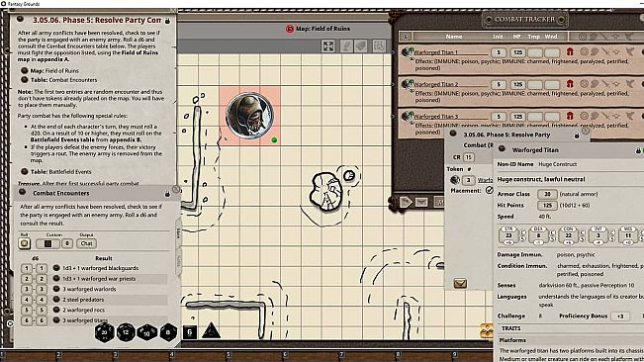Edit the custom modifier field showing 0
The image size is (644, 362).
point(67,243)
